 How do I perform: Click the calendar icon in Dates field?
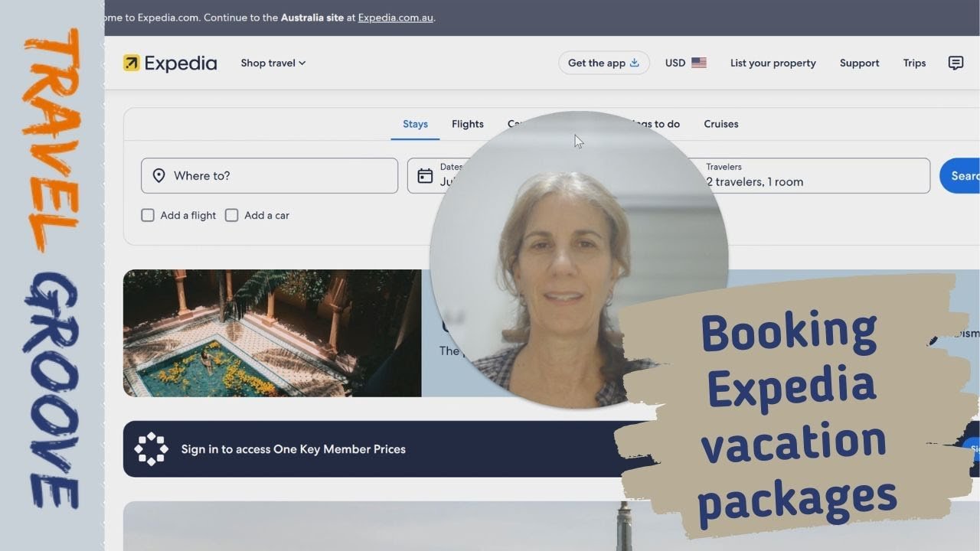425,176
